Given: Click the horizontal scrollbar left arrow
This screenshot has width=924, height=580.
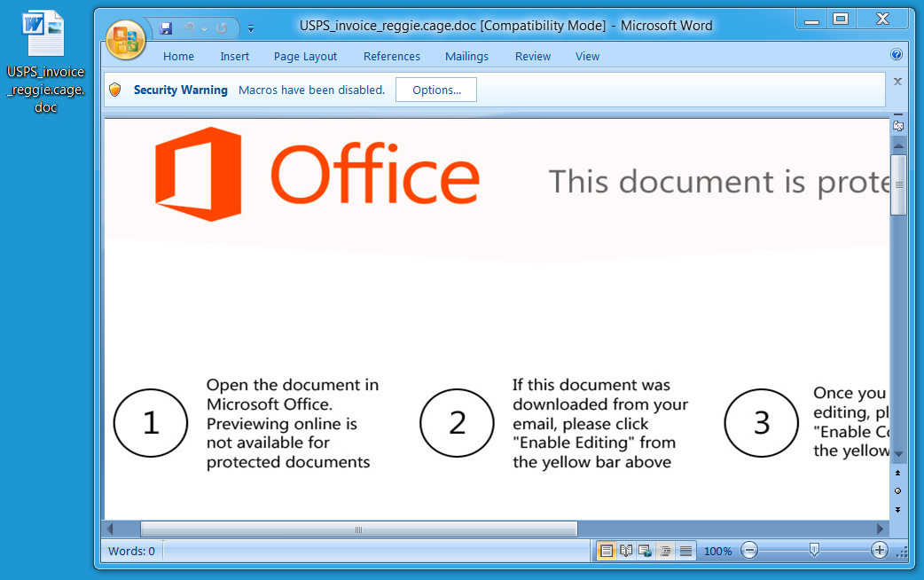Looking at the screenshot, I should point(110,529).
